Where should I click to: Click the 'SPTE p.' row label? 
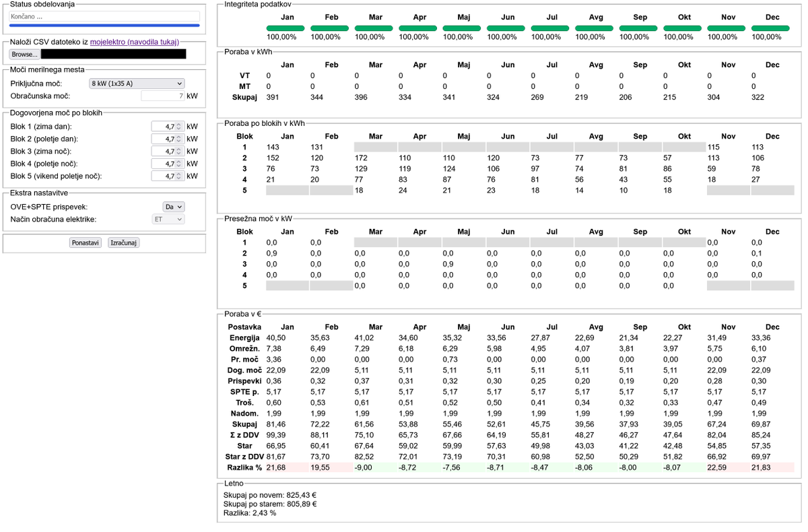[x=244, y=392]
